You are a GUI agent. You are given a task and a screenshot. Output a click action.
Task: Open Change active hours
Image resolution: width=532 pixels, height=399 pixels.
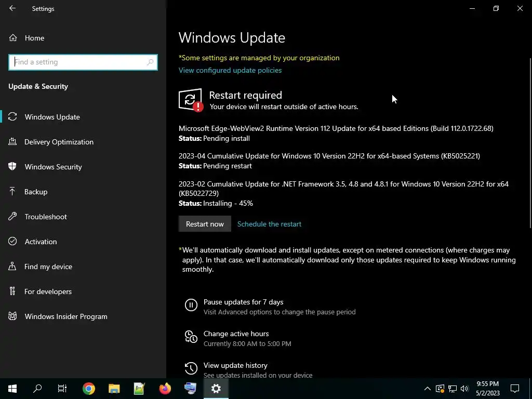[x=236, y=334]
